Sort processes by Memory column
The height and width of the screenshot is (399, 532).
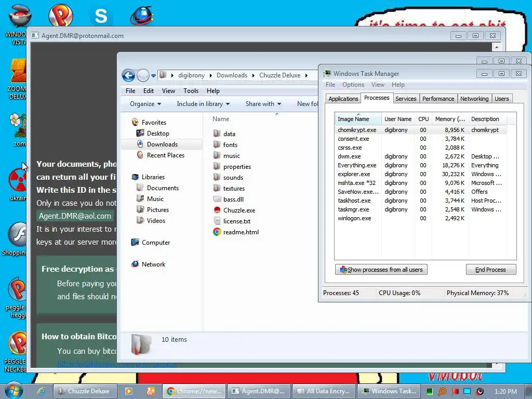450,119
